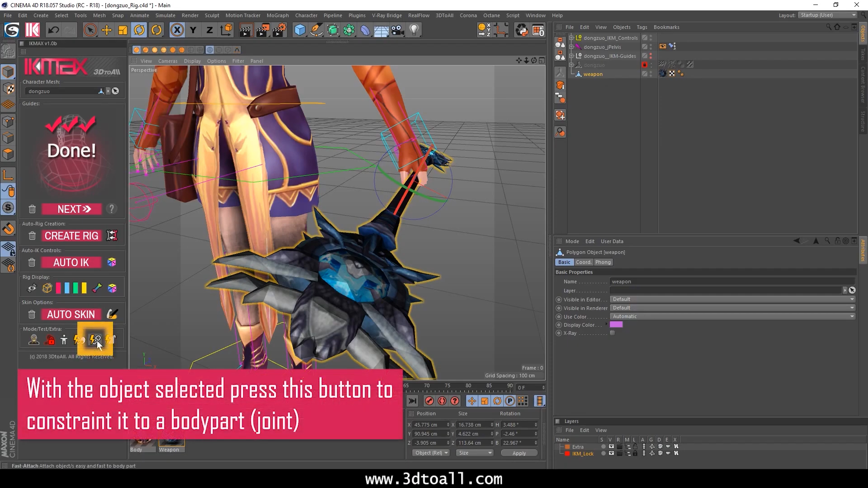This screenshot has width=868, height=488.
Task: Open the IKMAX plugin icon in toolbar
Action: point(33,30)
